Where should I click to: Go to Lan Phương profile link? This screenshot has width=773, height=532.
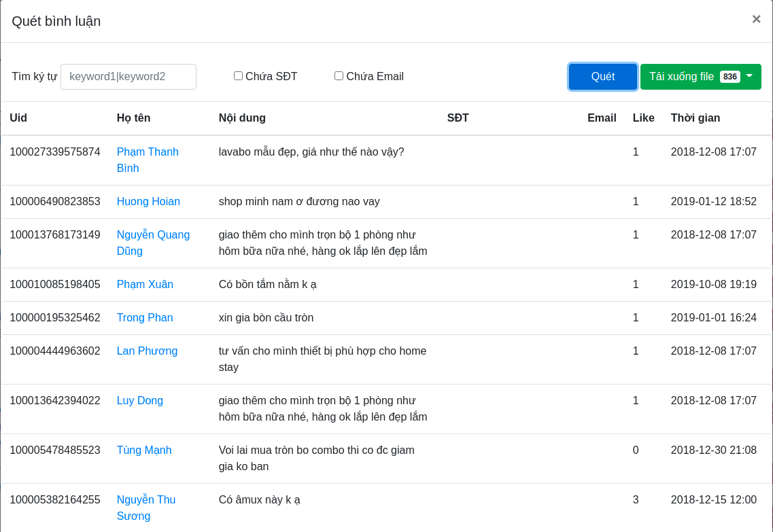pyautogui.click(x=147, y=351)
